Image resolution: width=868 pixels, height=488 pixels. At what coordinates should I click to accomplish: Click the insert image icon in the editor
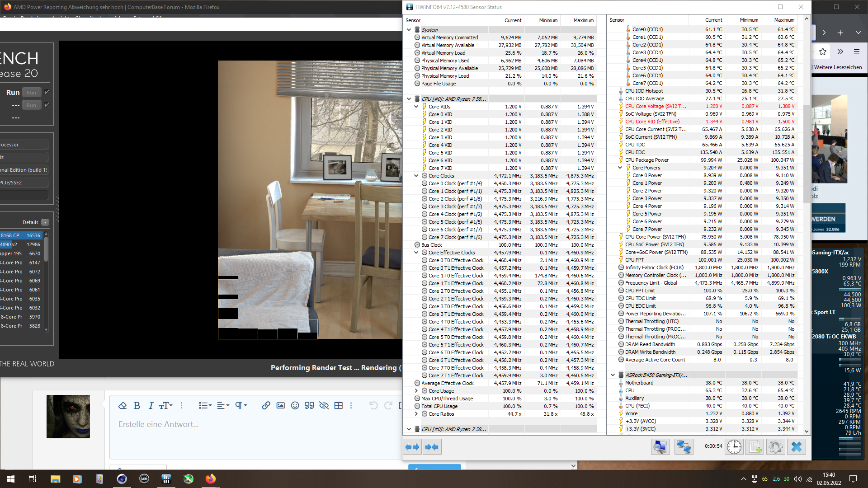280,405
